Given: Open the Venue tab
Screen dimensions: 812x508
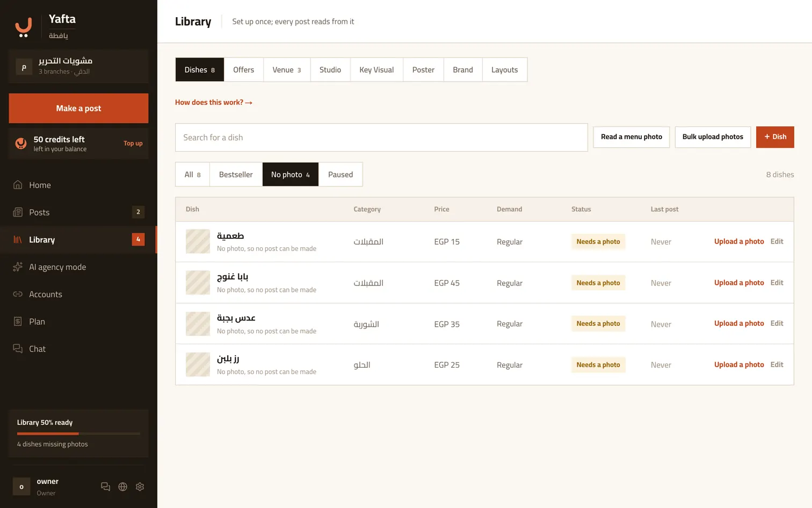Looking at the screenshot, I should coord(287,70).
